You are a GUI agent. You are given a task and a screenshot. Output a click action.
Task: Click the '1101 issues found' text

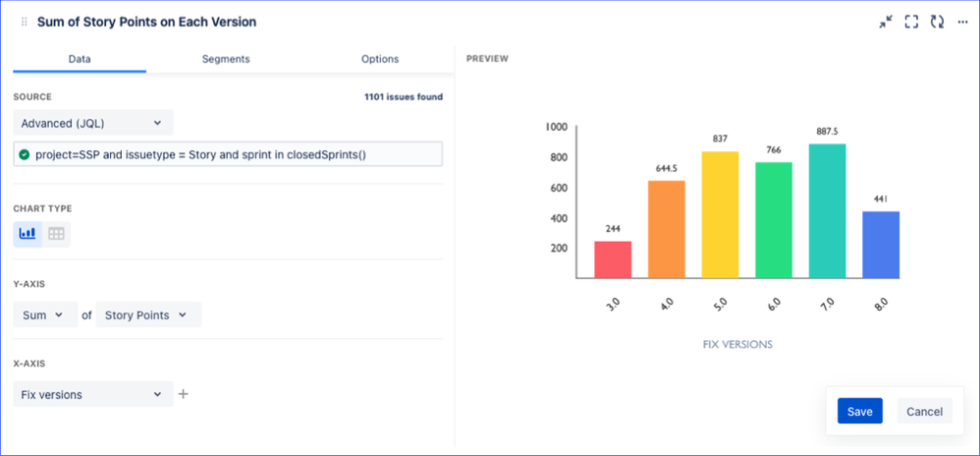tap(404, 97)
